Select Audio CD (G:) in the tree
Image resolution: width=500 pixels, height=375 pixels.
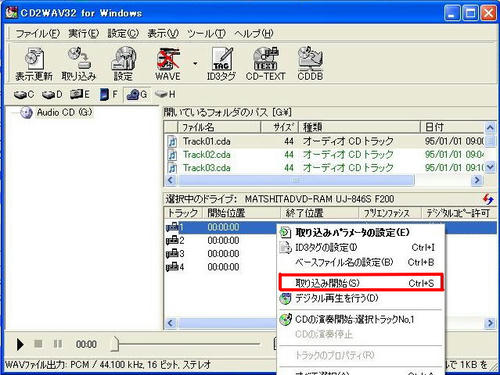(x=64, y=113)
